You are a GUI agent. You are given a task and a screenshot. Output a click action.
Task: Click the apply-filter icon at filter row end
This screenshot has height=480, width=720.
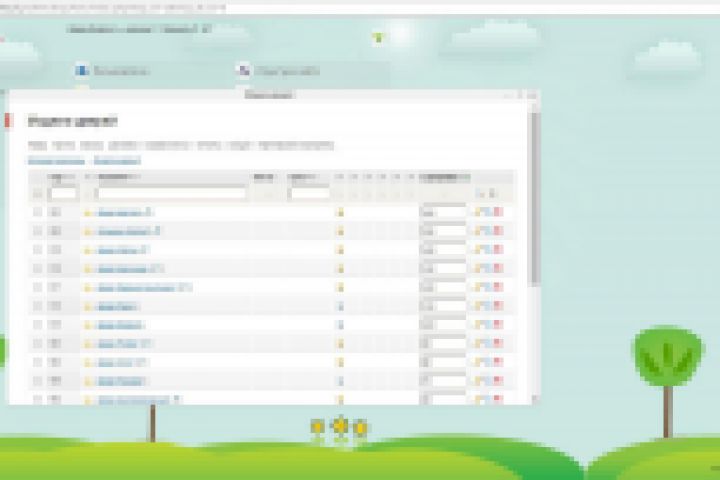point(479,194)
